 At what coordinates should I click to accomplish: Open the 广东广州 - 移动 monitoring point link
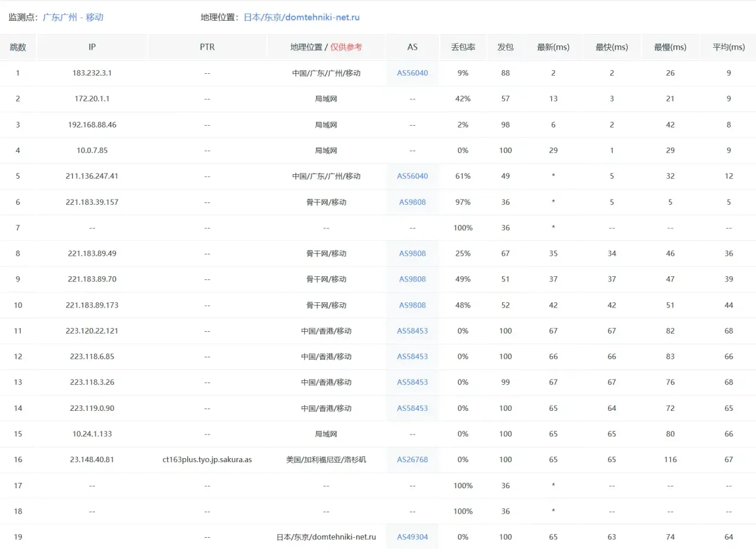pyautogui.click(x=73, y=17)
